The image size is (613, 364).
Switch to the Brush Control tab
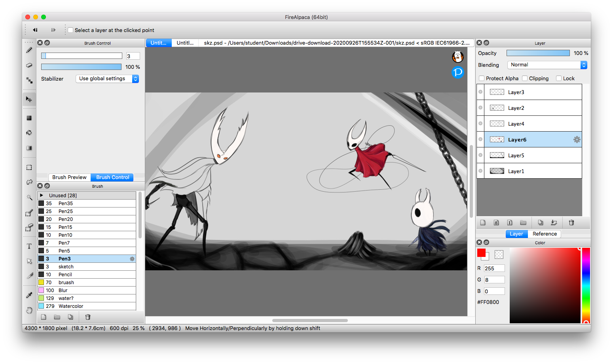[113, 177]
